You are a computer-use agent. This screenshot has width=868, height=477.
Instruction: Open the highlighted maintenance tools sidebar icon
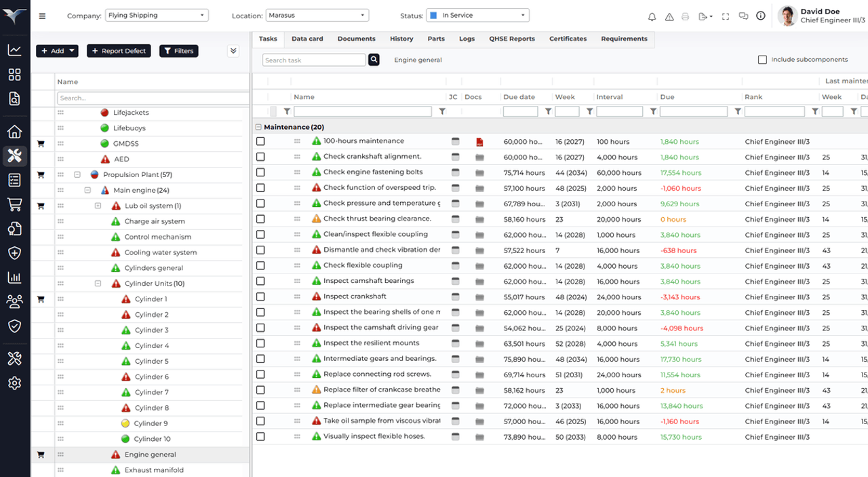pos(14,156)
